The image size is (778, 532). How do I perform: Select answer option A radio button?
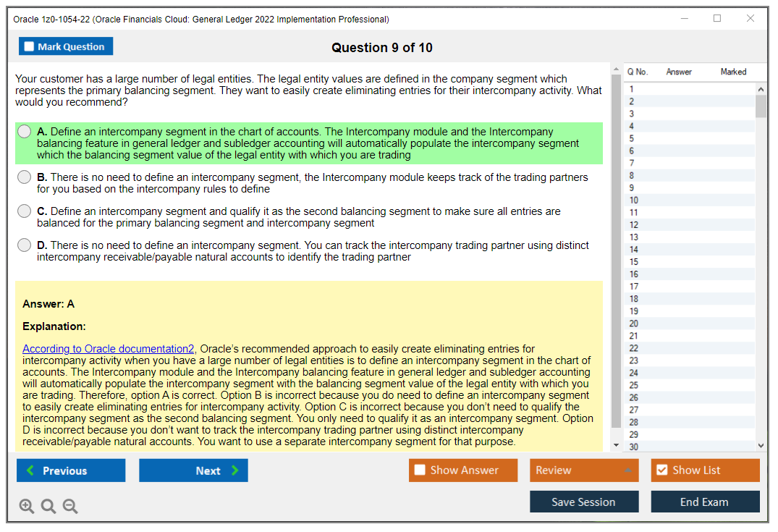25,132
